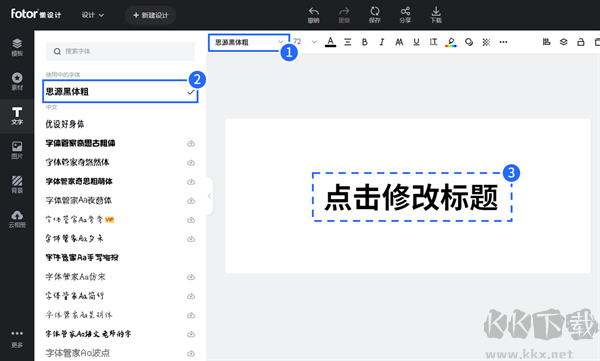Download font 字体管家奇思古粗体 via cloud icon
Screen dimensions: 600x361
point(191,144)
